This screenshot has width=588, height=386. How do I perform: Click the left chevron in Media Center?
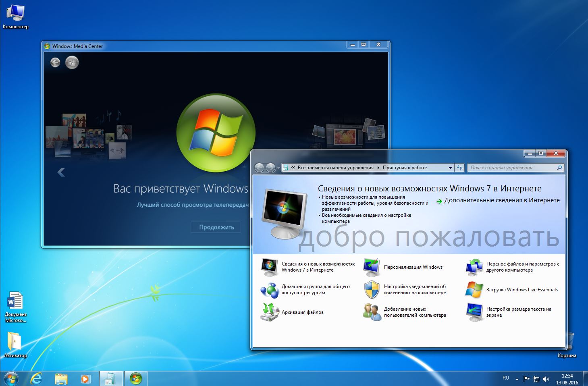[61, 172]
